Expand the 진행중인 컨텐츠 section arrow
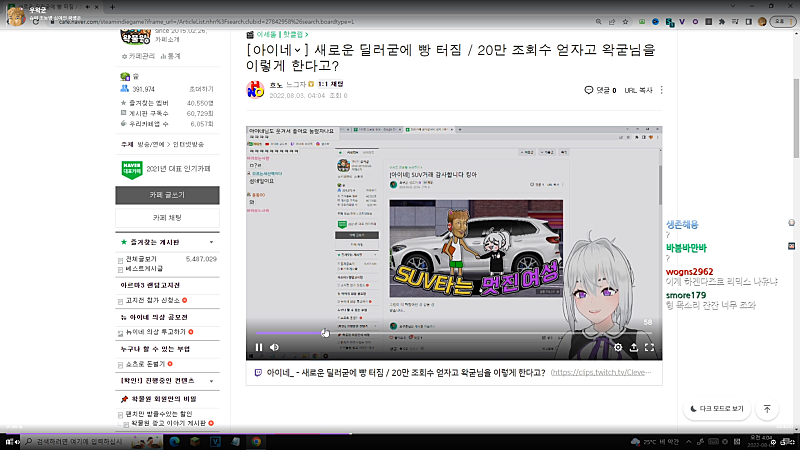This screenshot has height=450, width=800. 211,381
